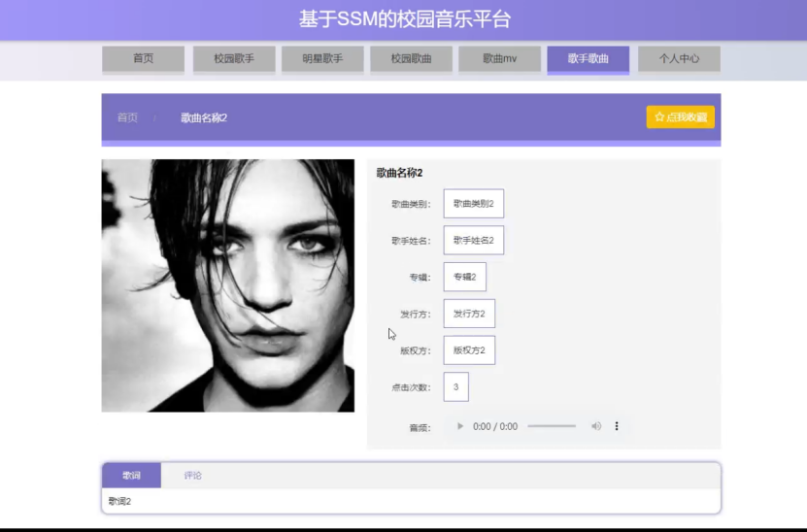The width and height of the screenshot is (807, 532).
Task: Click the 点击次数: field label
Action: [x=411, y=387]
